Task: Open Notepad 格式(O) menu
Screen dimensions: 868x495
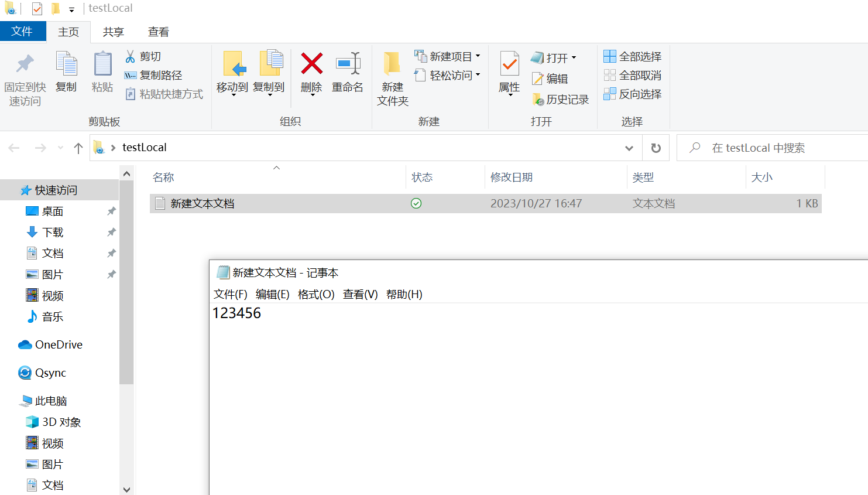Action: click(316, 294)
